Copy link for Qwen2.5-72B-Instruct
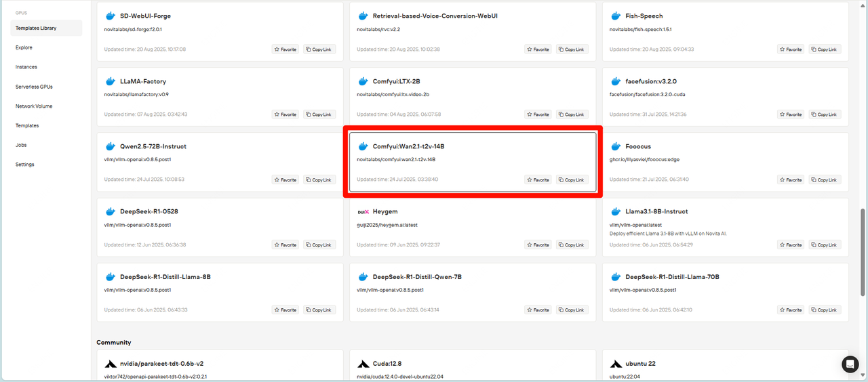Viewport: 868px width, 382px height. (x=319, y=180)
